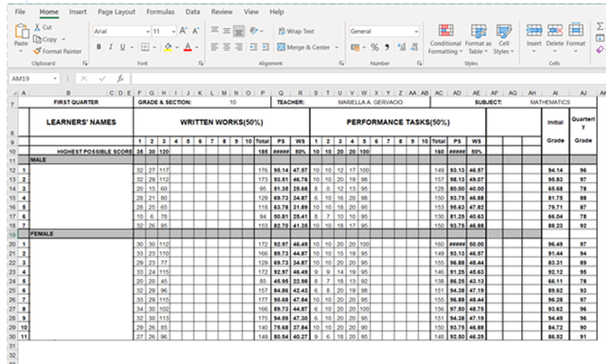The height and width of the screenshot is (364, 606).
Task: Open Clipboard group dialog launcher
Action: (x=85, y=63)
